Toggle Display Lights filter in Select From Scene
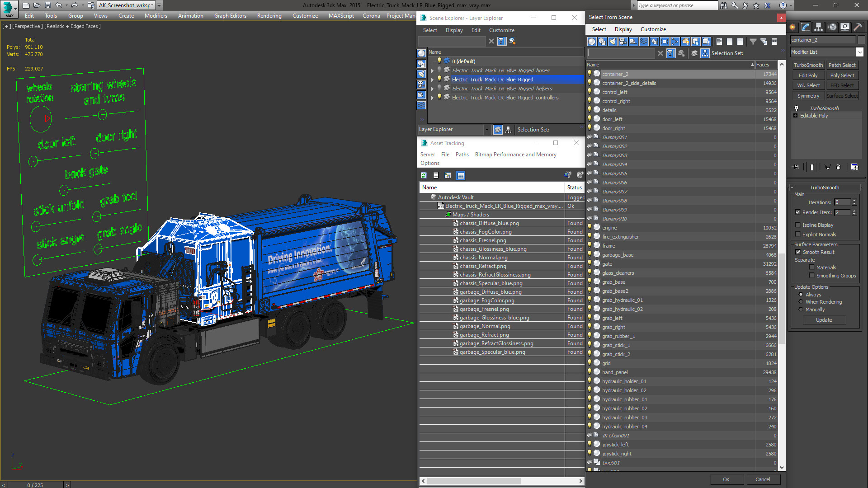This screenshot has height=488, width=868. tap(613, 42)
